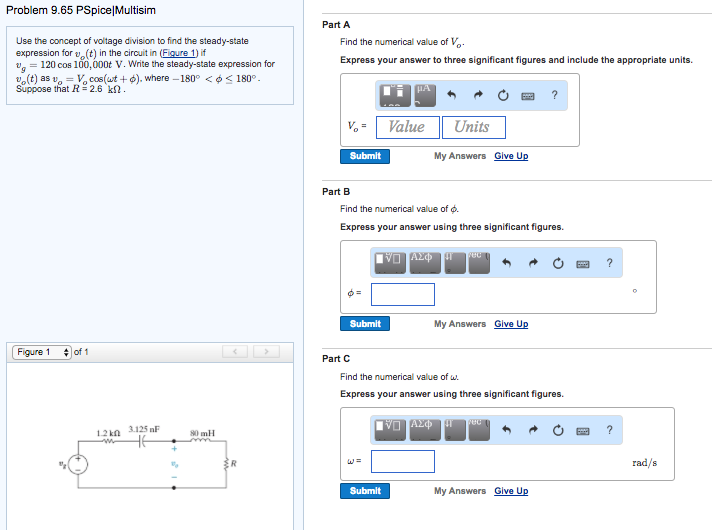
Task: Submit Part B answer
Action: (x=365, y=324)
